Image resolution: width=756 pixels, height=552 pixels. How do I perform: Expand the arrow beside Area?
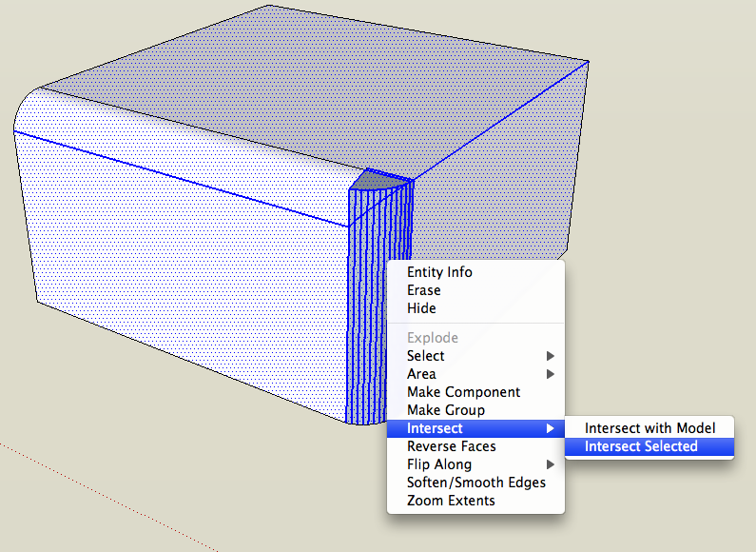point(551,374)
